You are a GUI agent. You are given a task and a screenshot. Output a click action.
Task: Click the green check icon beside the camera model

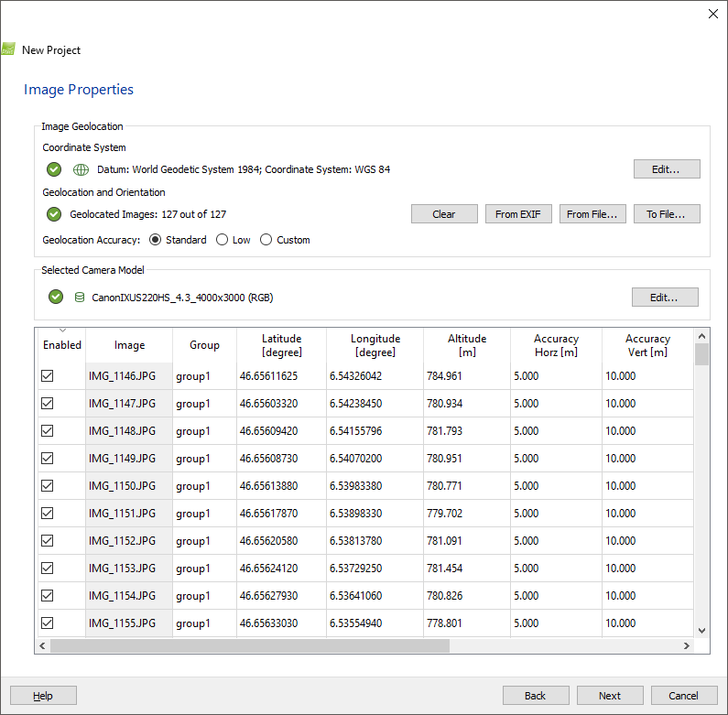[x=56, y=297]
